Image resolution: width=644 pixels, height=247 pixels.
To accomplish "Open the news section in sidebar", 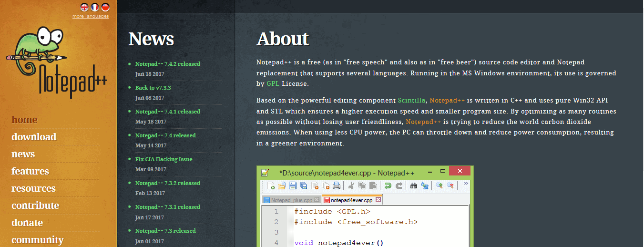I will pos(23,154).
